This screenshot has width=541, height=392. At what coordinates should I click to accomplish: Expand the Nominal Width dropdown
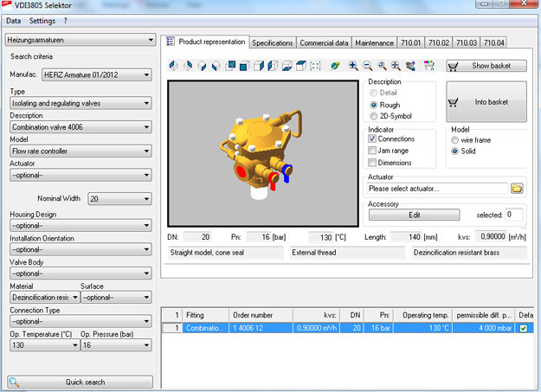tap(119, 199)
